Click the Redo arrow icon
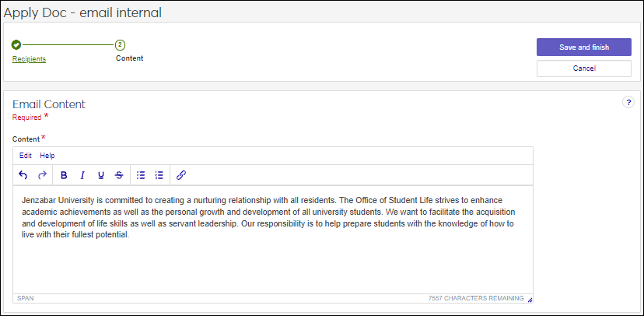Image resolution: width=644 pixels, height=316 pixels. tap(43, 175)
